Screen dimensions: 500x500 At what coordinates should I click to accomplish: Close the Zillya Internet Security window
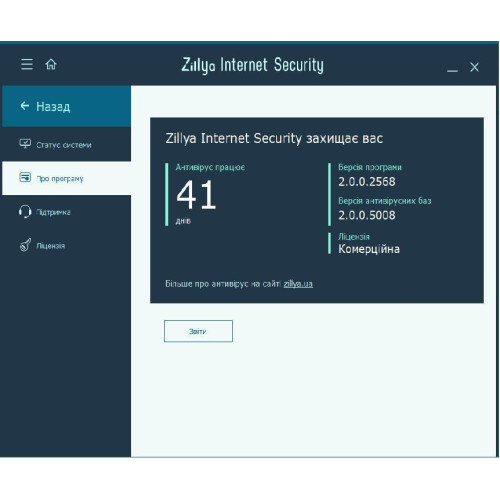[x=474, y=67]
